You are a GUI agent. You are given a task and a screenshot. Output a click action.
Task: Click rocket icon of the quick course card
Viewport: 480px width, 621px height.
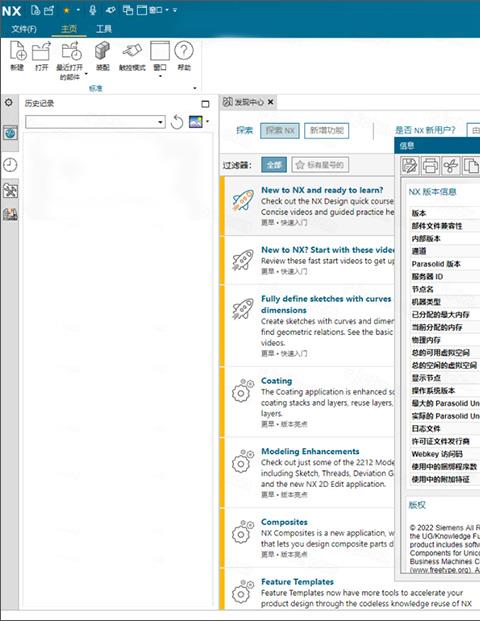click(242, 200)
